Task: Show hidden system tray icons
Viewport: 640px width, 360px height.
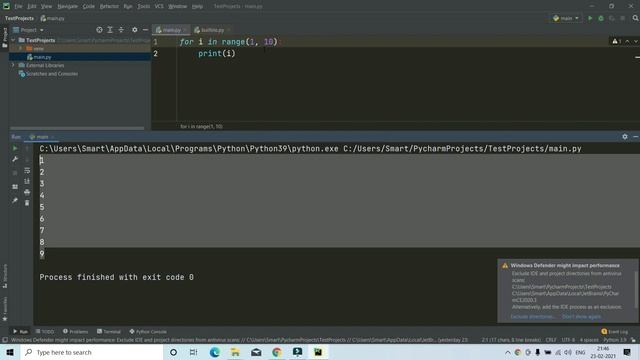Action: click(x=507, y=352)
